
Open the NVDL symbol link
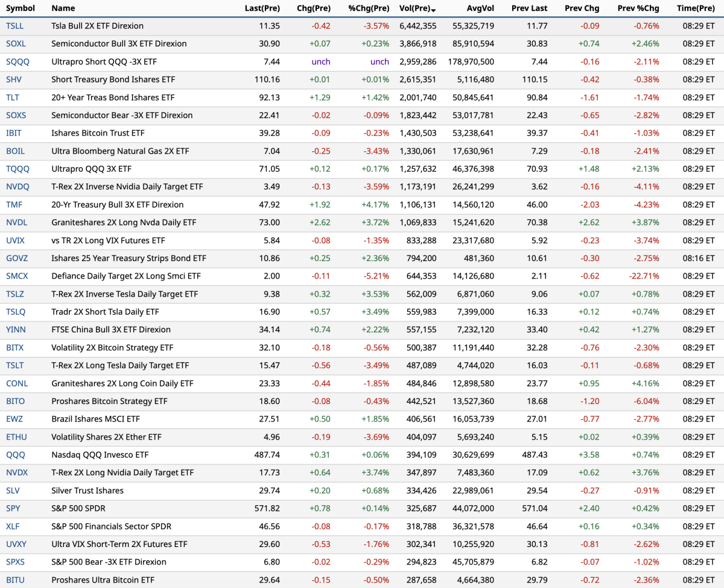17,223
